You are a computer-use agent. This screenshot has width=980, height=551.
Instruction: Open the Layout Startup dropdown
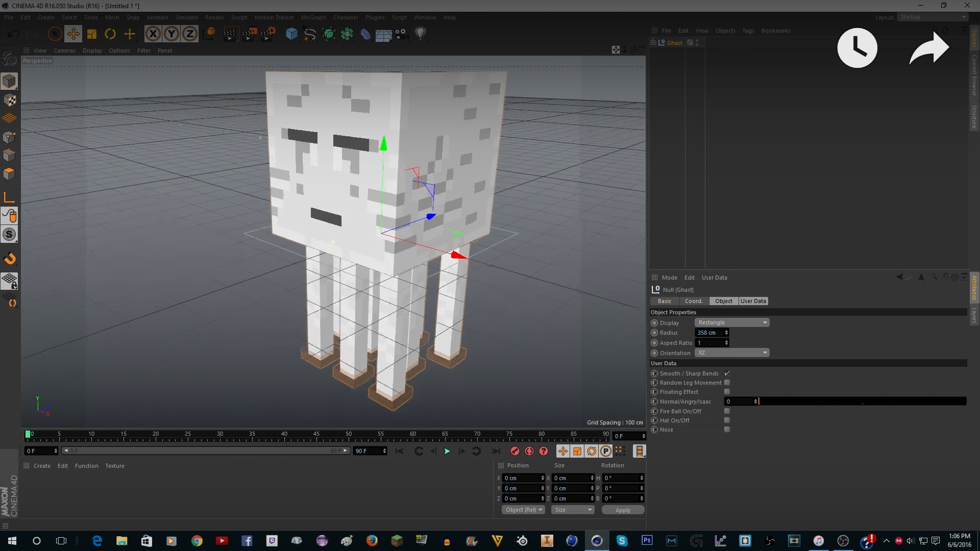pos(933,17)
